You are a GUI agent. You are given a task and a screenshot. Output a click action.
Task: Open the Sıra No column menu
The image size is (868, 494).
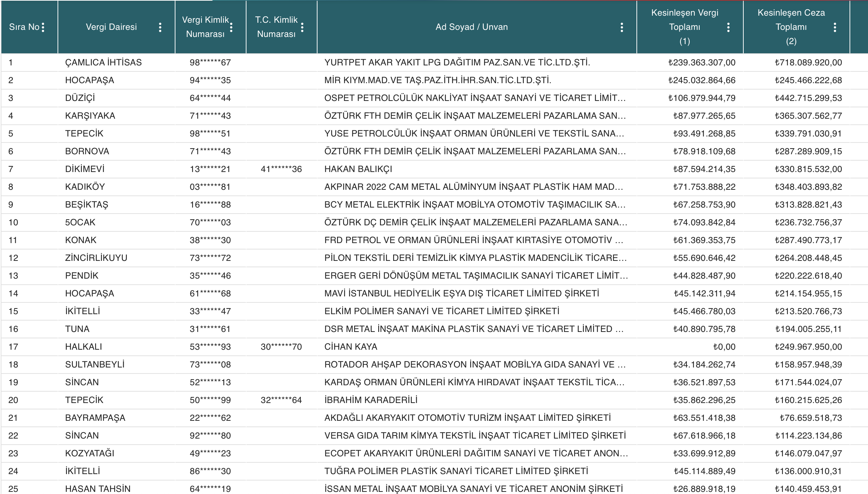pos(43,27)
